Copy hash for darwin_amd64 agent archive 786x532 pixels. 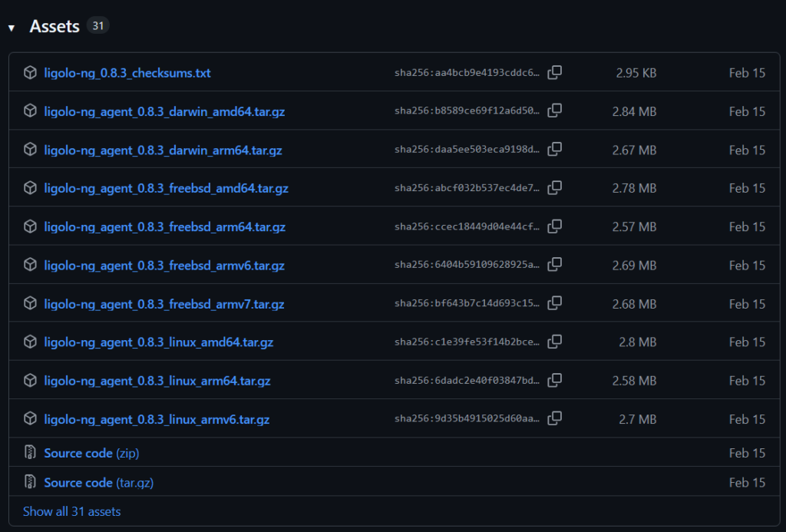pyautogui.click(x=554, y=111)
